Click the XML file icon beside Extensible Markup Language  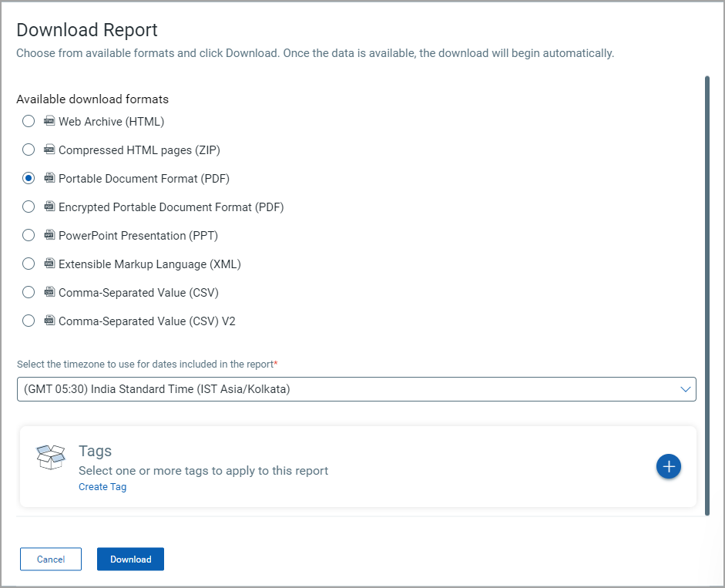[49, 264]
